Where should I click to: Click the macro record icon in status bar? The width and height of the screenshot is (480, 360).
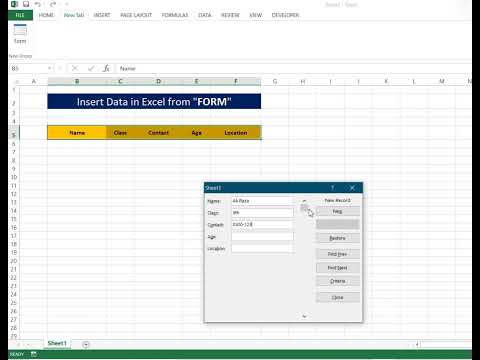34,354
